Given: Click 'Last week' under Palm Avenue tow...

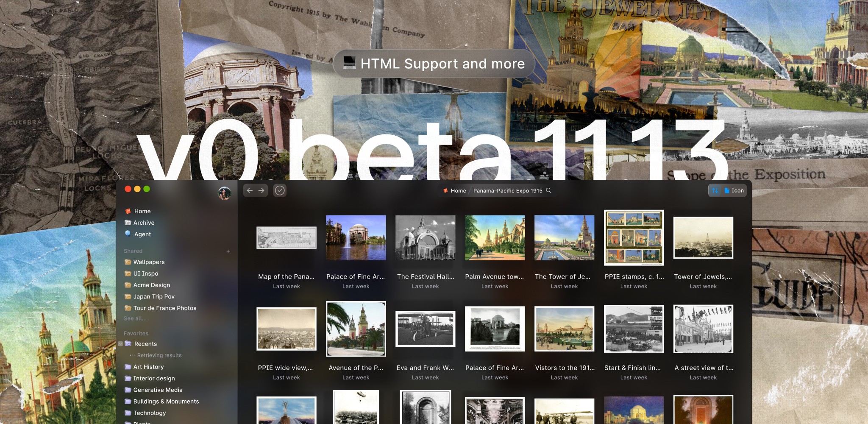Looking at the screenshot, I should [x=495, y=287].
